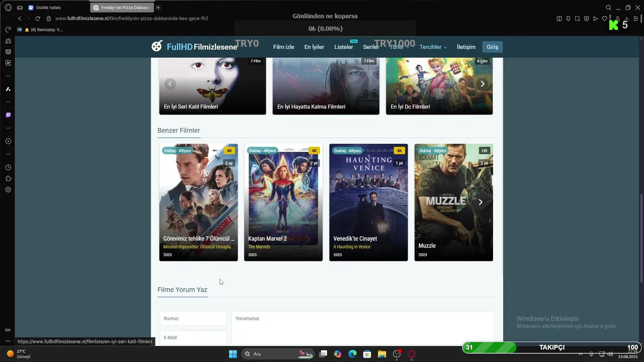Show previous film lists with left arrow
Viewport: 644px width, 362px height.
[x=170, y=84]
